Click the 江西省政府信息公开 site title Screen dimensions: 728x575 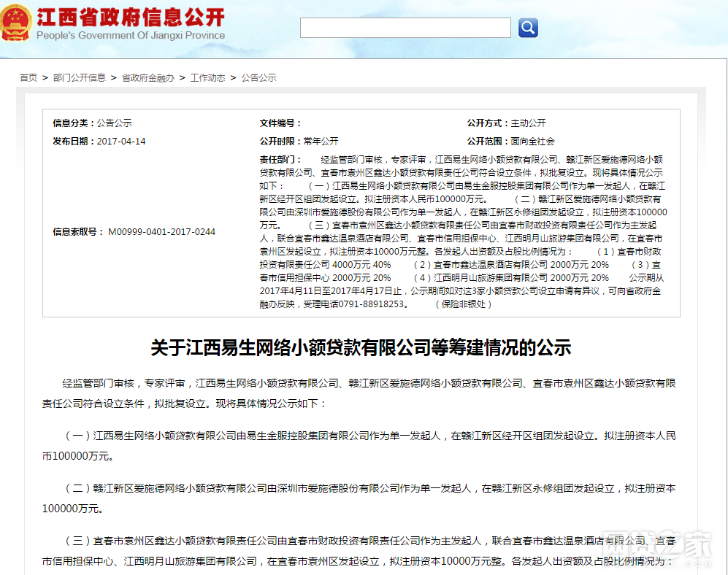(130, 18)
